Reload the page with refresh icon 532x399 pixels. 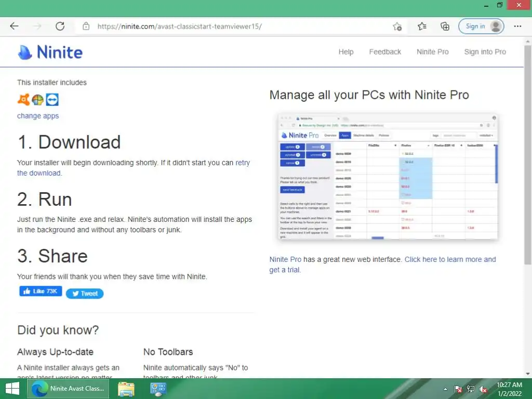pyautogui.click(x=60, y=26)
